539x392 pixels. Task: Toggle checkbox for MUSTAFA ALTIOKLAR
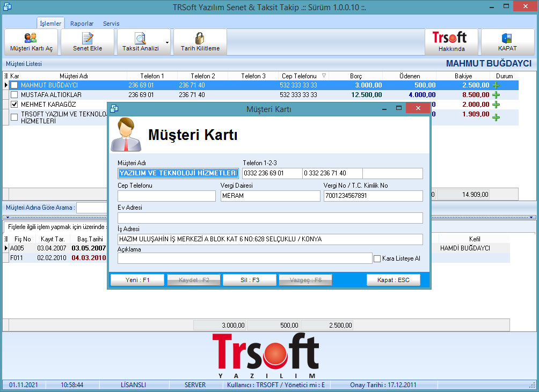tap(14, 95)
